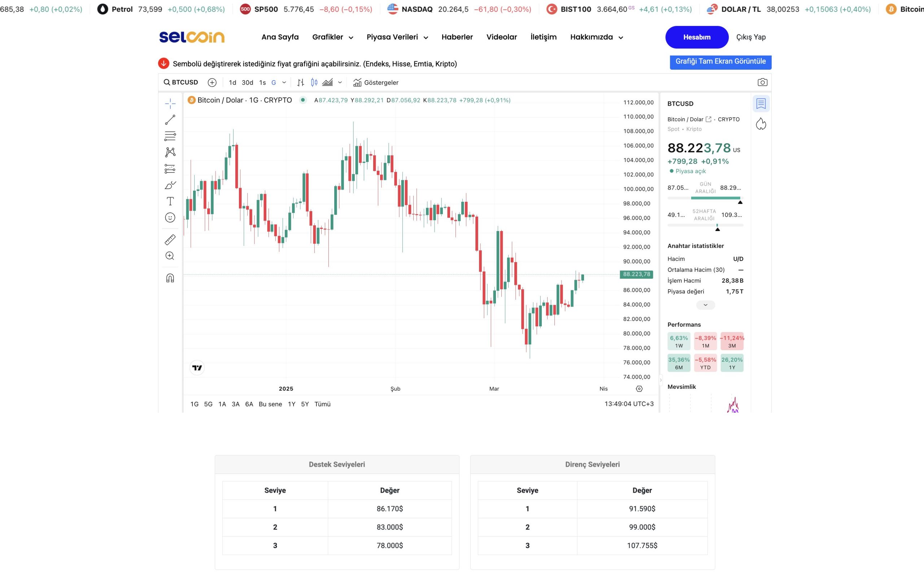
Task: Open BTCUSD symbol search
Action: pyautogui.click(x=180, y=82)
